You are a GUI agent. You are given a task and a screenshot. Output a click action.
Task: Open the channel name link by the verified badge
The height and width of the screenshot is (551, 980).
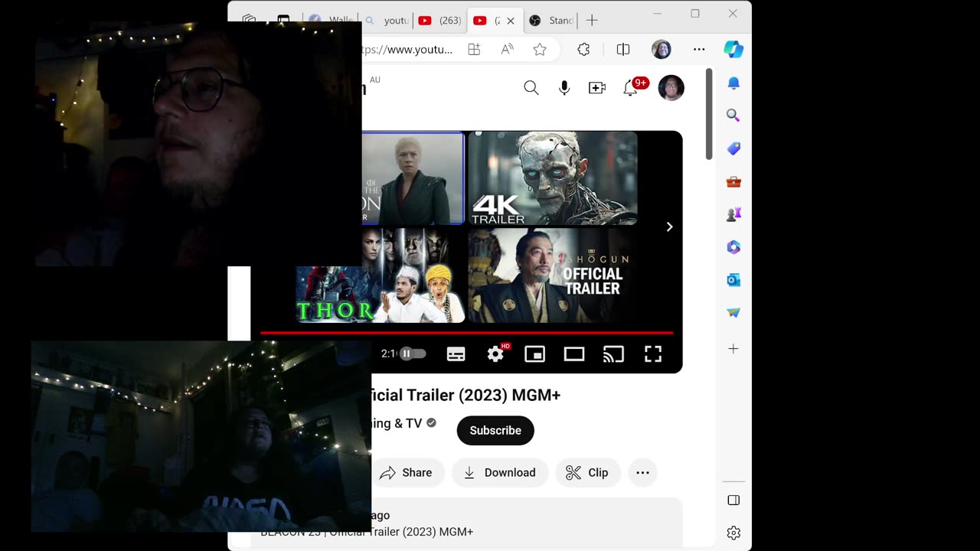pos(397,423)
